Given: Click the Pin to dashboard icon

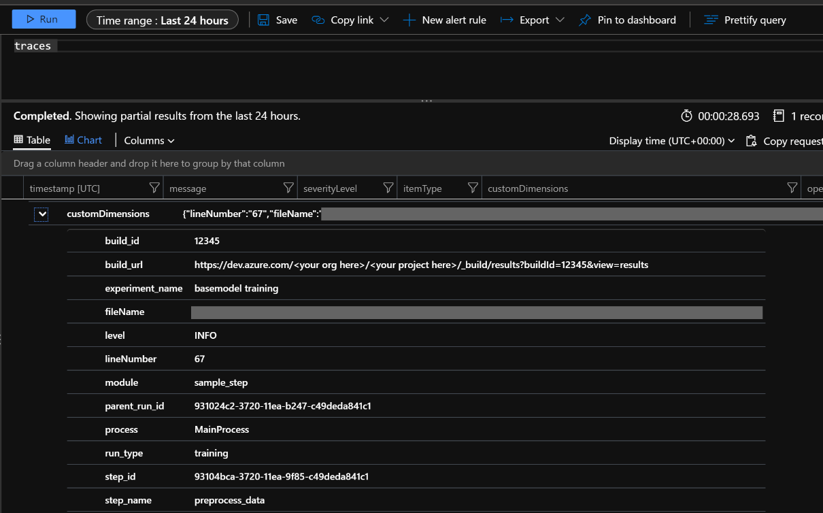Looking at the screenshot, I should click(585, 20).
